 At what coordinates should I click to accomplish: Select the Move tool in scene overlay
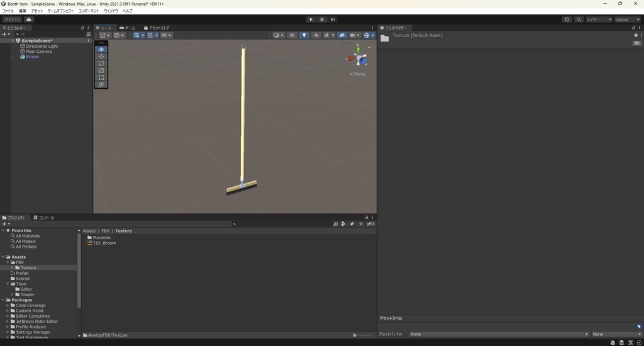101,56
